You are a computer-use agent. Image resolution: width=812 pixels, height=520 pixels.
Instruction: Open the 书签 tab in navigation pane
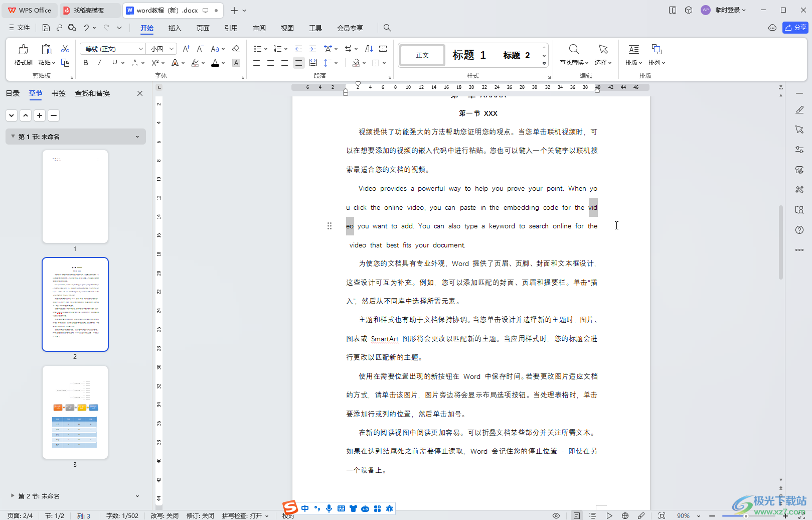(59, 93)
